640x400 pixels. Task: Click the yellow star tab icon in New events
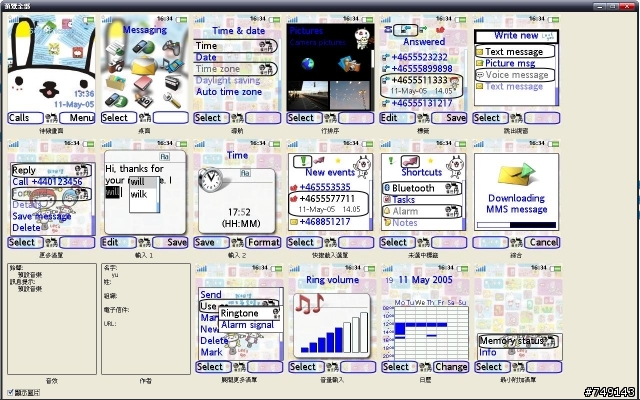point(338,160)
